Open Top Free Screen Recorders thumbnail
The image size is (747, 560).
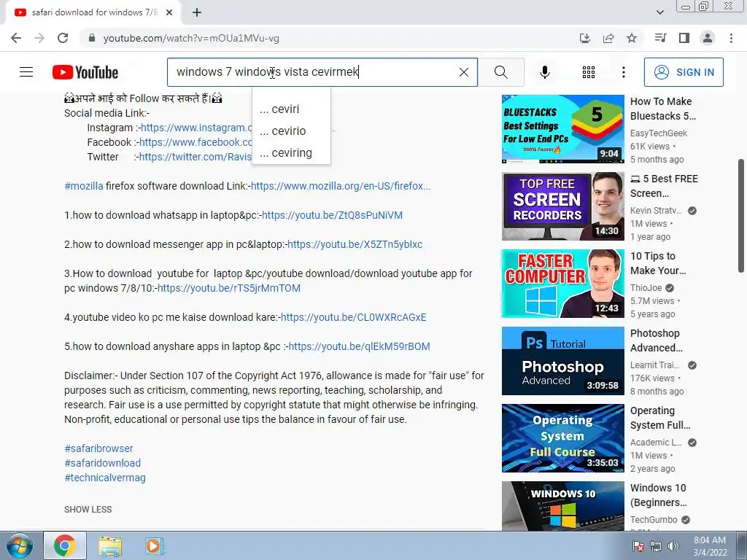(562, 206)
